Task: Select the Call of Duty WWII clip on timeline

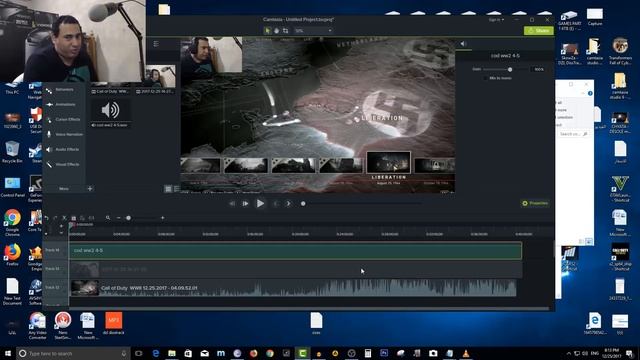Action: pyautogui.click(x=293, y=288)
